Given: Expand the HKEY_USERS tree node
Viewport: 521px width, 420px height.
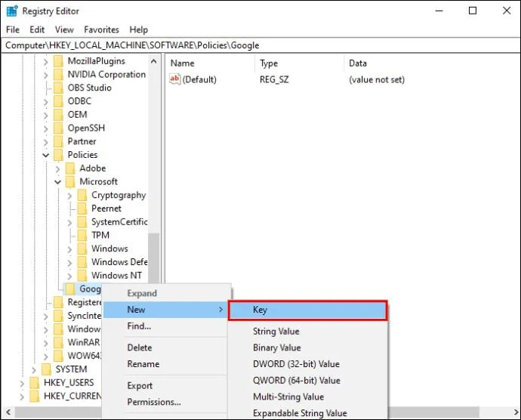Looking at the screenshot, I should point(22,383).
